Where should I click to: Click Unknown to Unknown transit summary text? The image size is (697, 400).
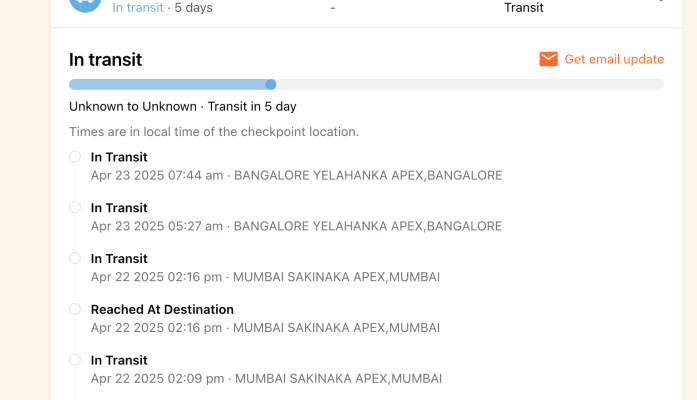183,107
